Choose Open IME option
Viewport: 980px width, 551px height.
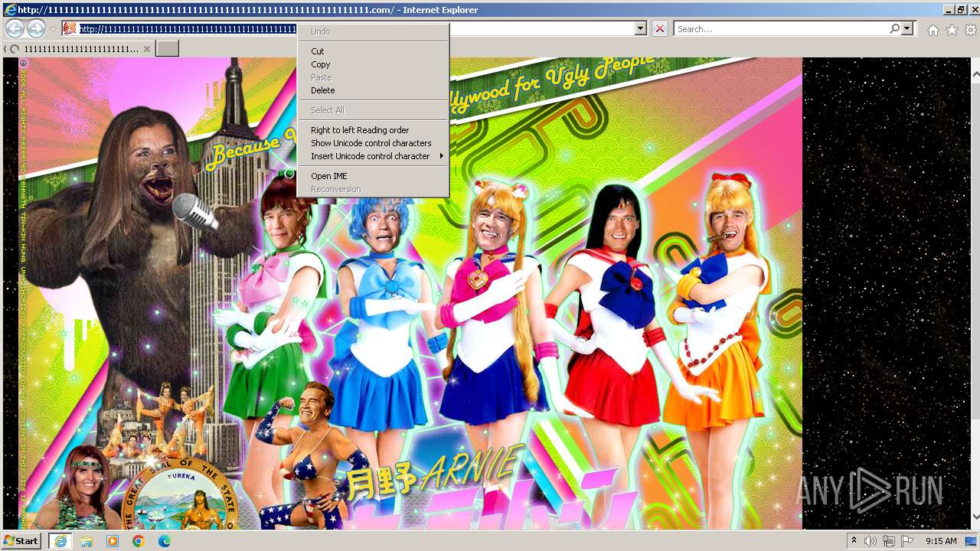373,176
